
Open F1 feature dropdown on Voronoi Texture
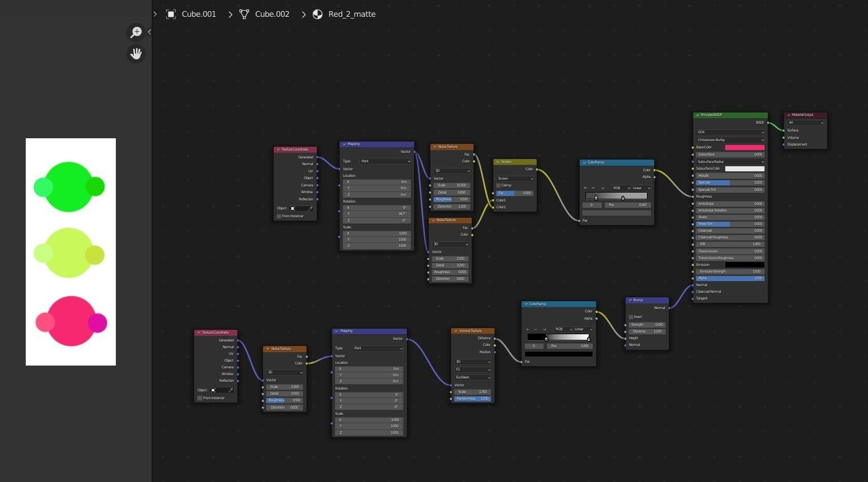click(473, 369)
